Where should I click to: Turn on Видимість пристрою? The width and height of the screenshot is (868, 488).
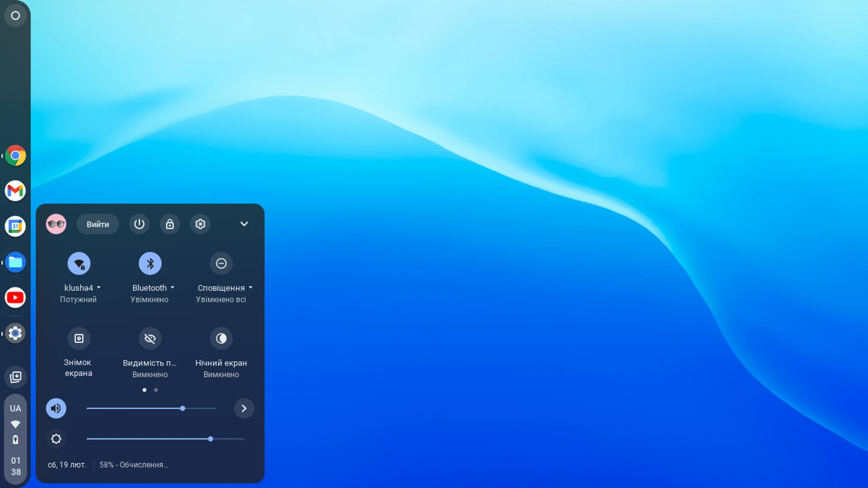coord(150,338)
